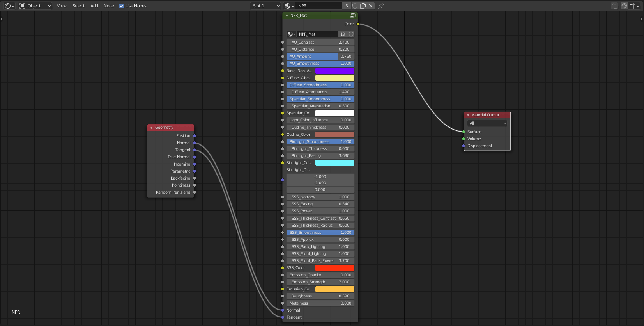Click the Metalness value field

[x=320, y=303]
